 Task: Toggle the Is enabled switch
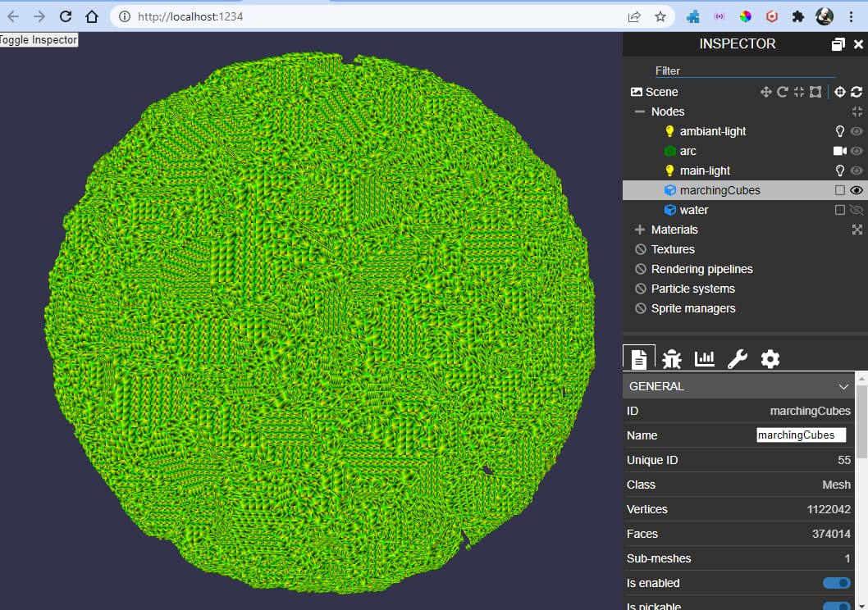(837, 583)
